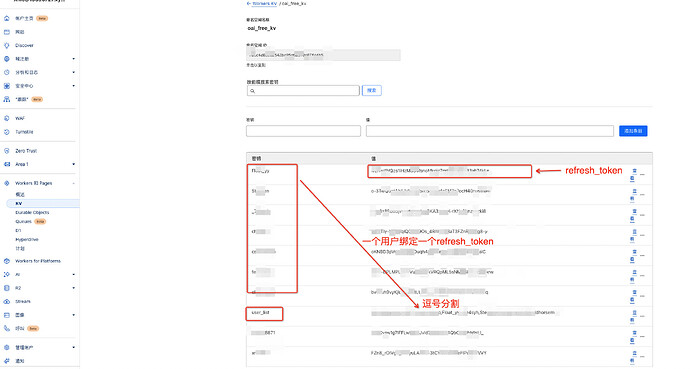Click the analytics and logs clock icon

[7, 72]
